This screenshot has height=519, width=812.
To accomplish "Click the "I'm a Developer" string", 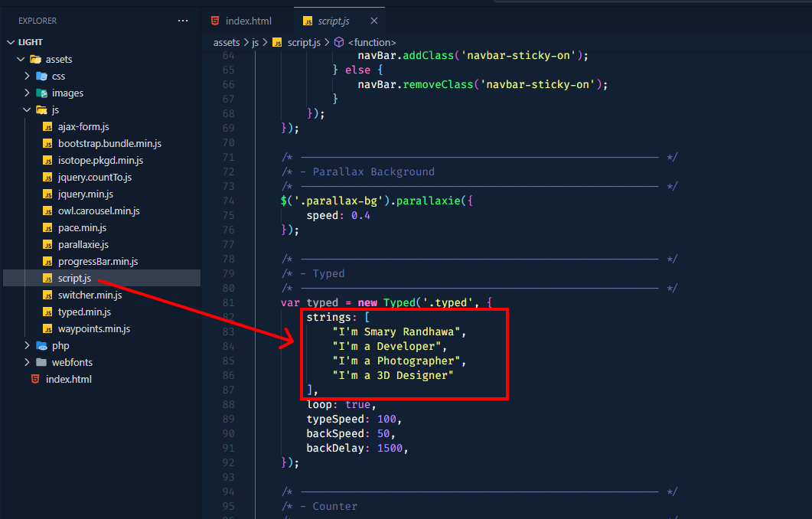I will pos(386,347).
